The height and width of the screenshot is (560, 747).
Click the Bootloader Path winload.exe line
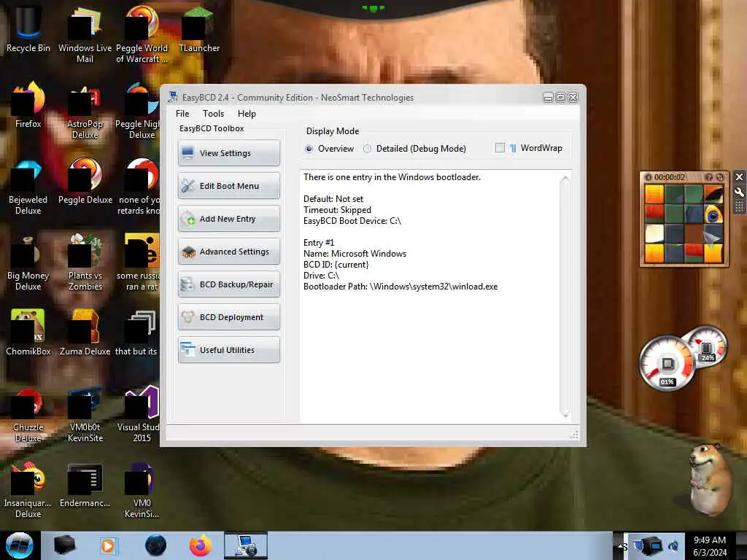400,286
